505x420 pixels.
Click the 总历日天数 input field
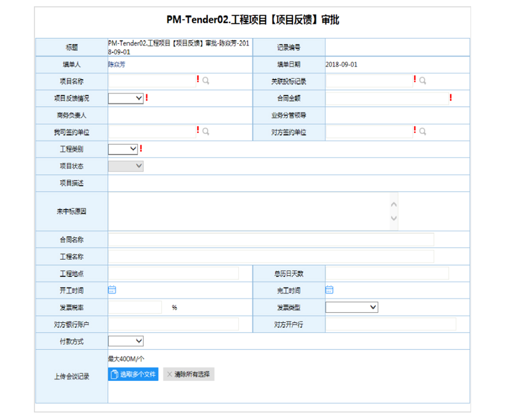tap(387, 273)
